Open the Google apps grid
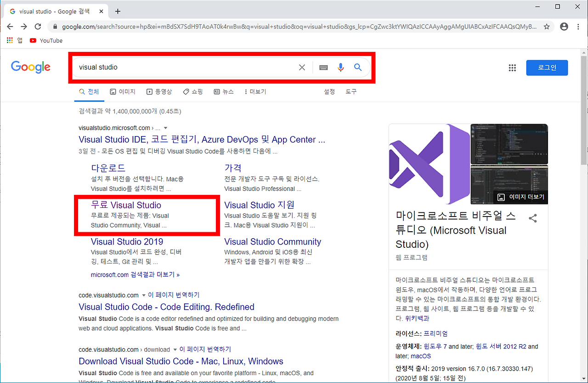The image size is (588, 383). 512,68
